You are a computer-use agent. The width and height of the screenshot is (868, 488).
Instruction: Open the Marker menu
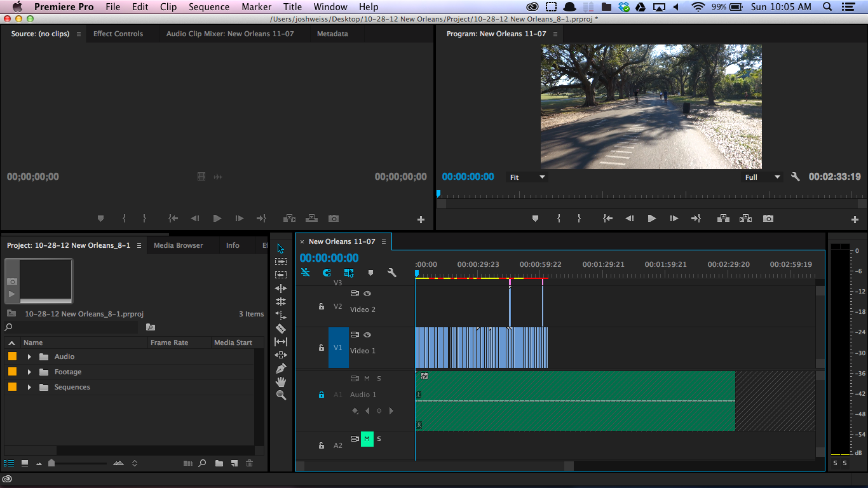click(x=256, y=7)
